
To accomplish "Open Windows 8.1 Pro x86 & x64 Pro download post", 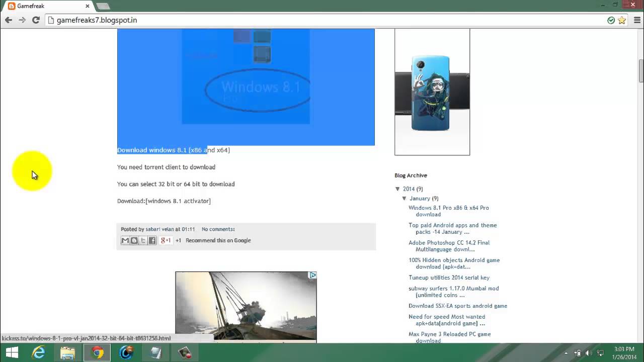I will [x=449, y=211].
